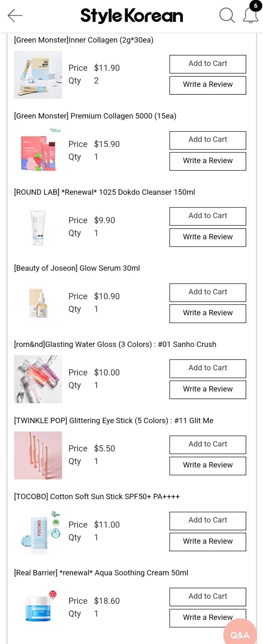Open the notifications bell icon
Screen dimensions: 263x644
[251, 15]
